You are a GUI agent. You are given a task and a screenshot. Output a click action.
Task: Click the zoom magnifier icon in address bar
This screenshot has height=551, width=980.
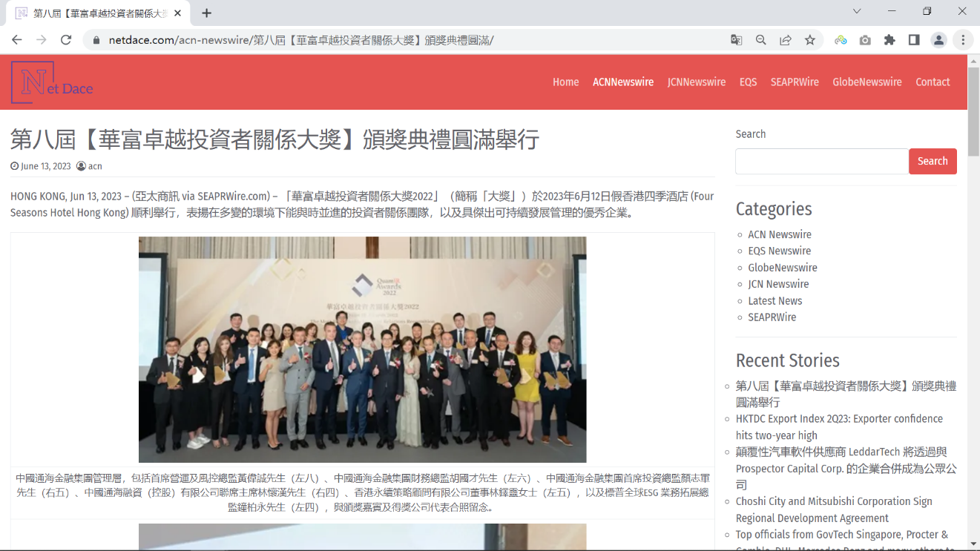pyautogui.click(x=760, y=40)
